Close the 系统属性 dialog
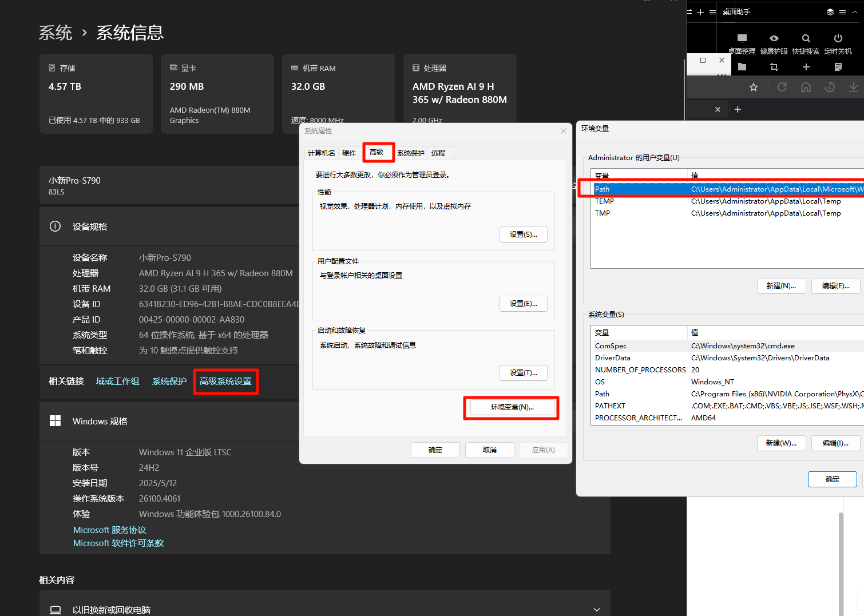864x616 pixels. (x=564, y=131)
